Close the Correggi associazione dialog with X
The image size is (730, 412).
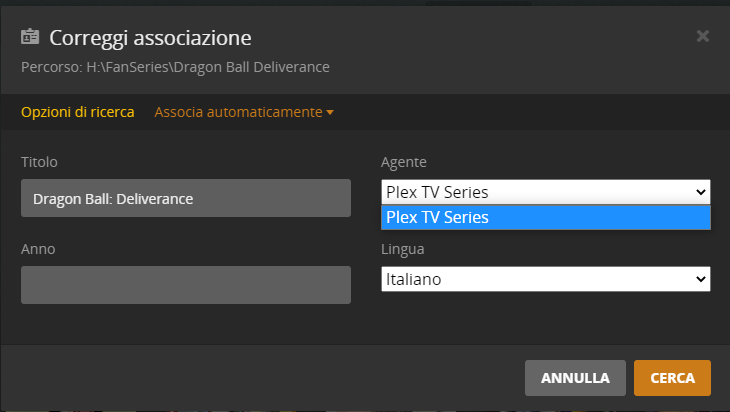pos(703,36)
